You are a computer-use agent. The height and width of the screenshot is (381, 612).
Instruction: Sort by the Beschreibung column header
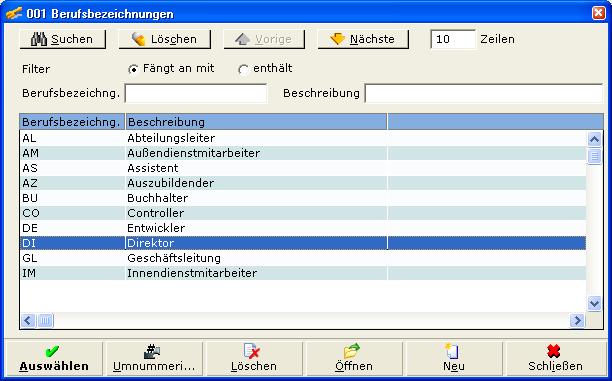click(x=256, y=122)
